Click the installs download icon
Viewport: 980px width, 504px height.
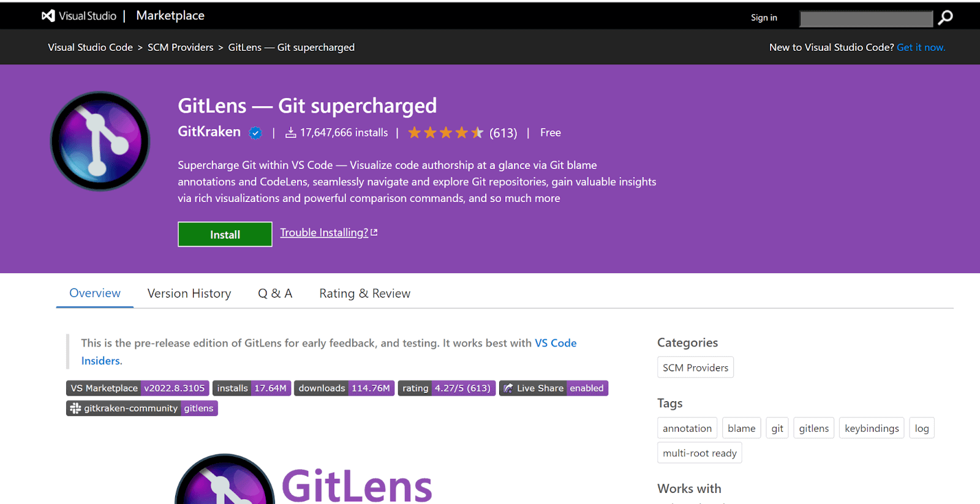tap(291, 132)
